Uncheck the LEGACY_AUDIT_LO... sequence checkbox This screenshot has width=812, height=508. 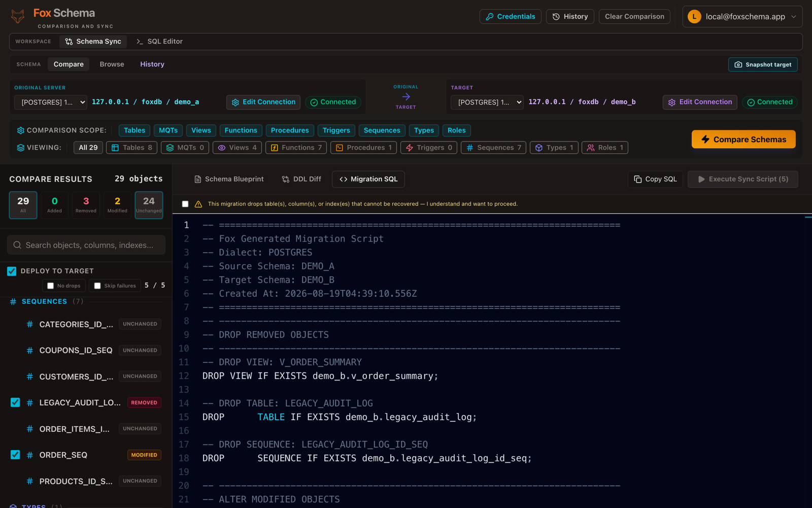pos(15,402)
